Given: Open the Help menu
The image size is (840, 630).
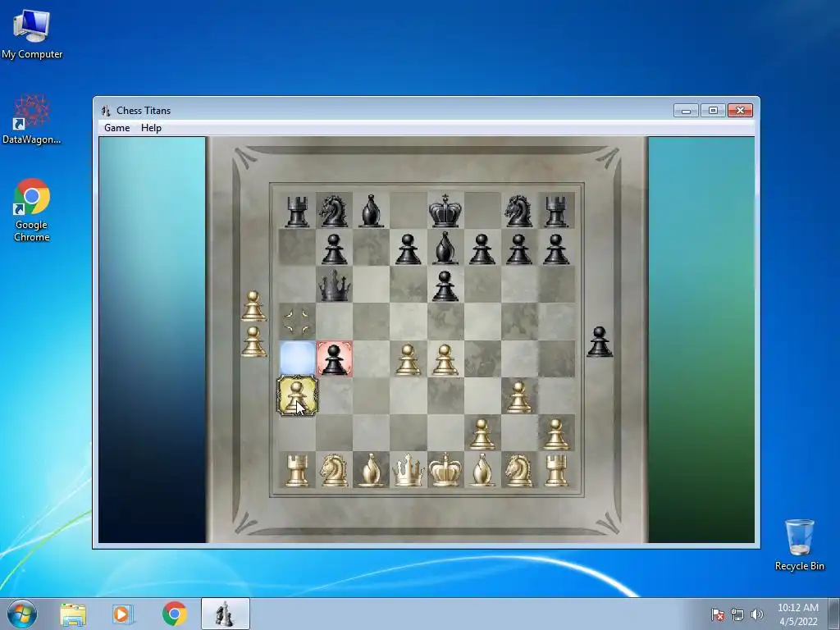Looking at the screenshot, I should coord(151,127).
